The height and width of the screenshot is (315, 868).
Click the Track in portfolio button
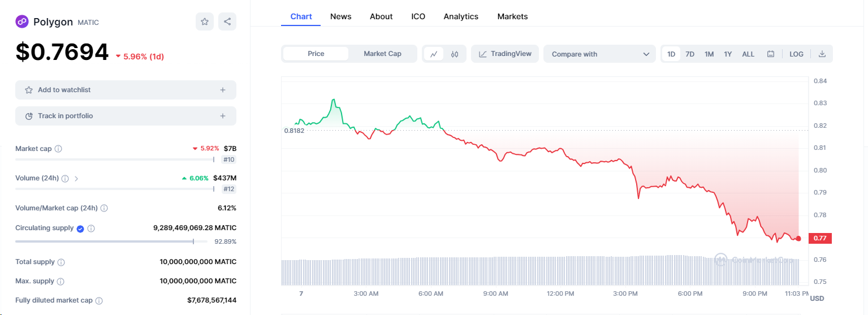(x=126, y=116)
